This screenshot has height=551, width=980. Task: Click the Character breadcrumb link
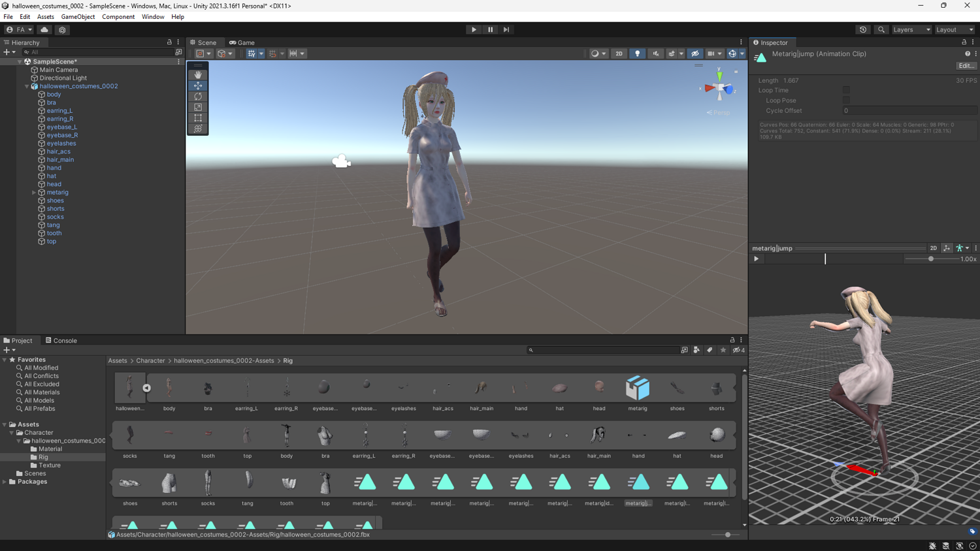click(x=150, y=360)
